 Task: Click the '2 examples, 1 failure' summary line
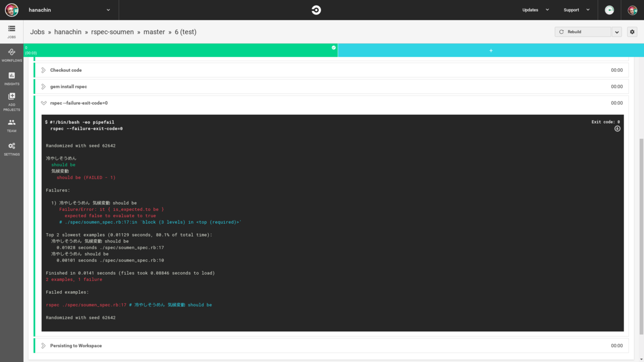pos(74,279)
